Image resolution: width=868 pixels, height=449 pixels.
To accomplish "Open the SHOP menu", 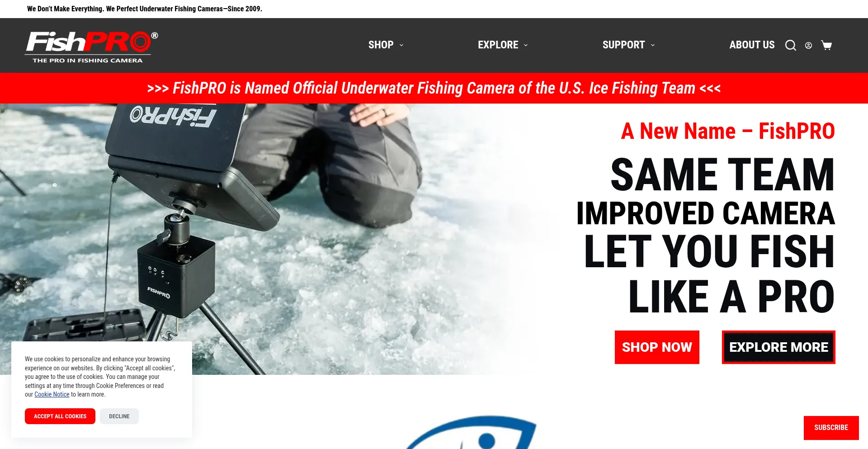I will pos(381,45).
